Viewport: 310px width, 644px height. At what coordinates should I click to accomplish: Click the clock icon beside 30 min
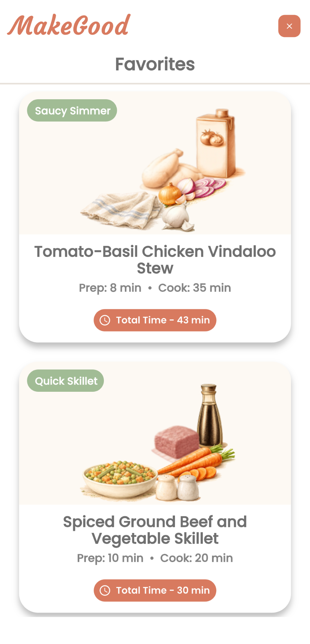coord(105,590)
